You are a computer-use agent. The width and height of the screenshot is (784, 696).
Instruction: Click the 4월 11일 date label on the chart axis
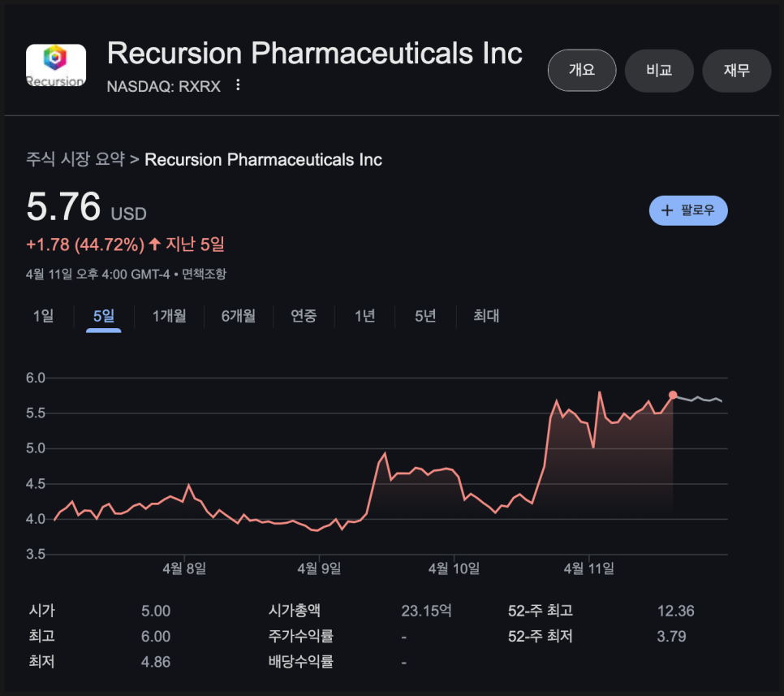(589, 568)
